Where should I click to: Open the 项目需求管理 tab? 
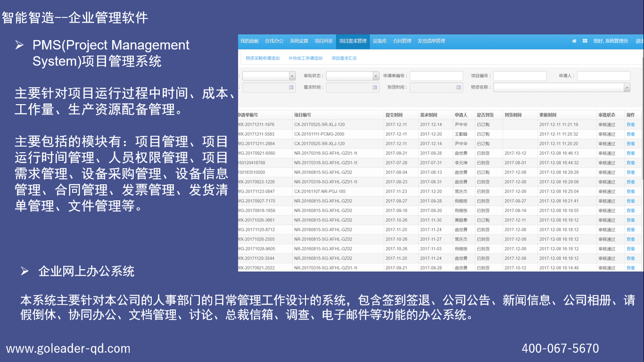point(353,41)
